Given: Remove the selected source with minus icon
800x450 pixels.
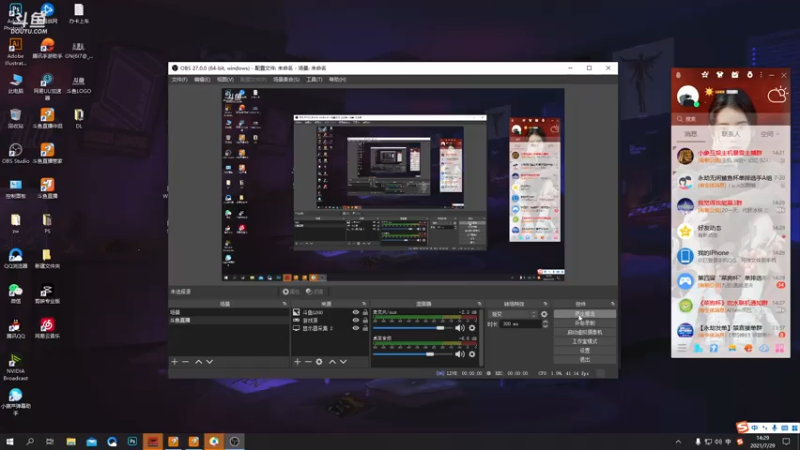Looking at the screenshot, I should click(308, 362).
